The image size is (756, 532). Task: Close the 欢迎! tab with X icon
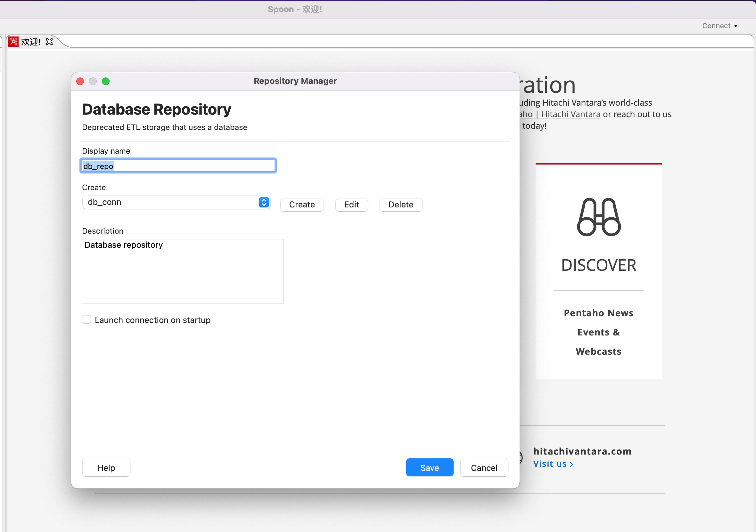pyautogui.click(x=49, y=42)
